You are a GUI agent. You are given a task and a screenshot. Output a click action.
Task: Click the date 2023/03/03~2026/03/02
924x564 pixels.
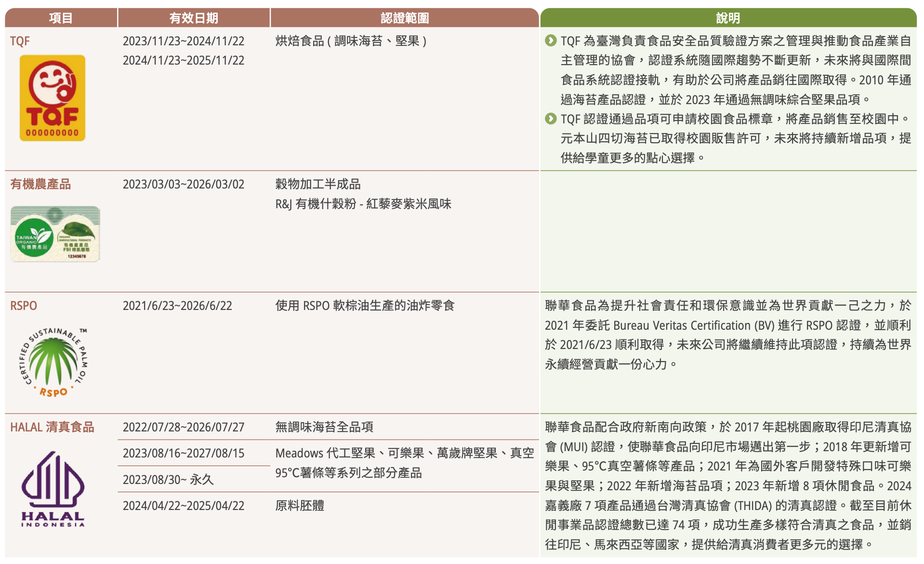[183, 184]
